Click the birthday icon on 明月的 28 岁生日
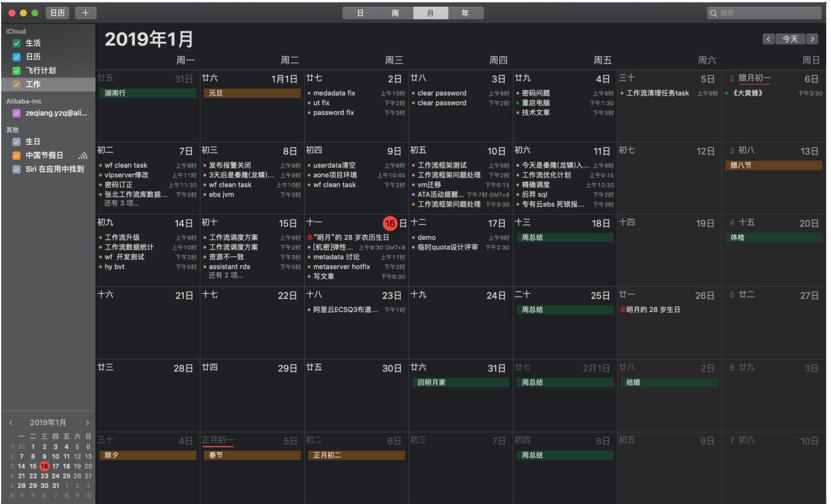This screenshot has height=504, width=831. [622, 310]
